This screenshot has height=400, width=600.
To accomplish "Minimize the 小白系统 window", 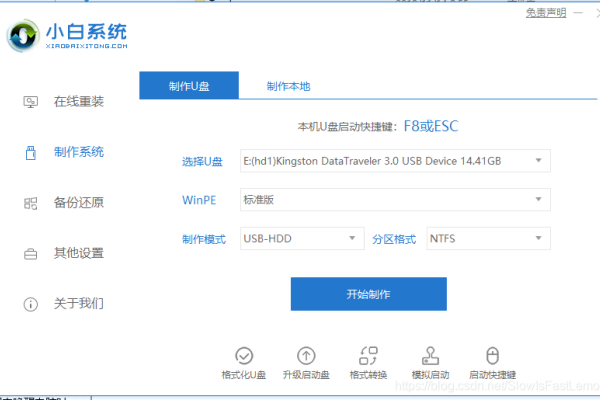I will tap(578, 13).
